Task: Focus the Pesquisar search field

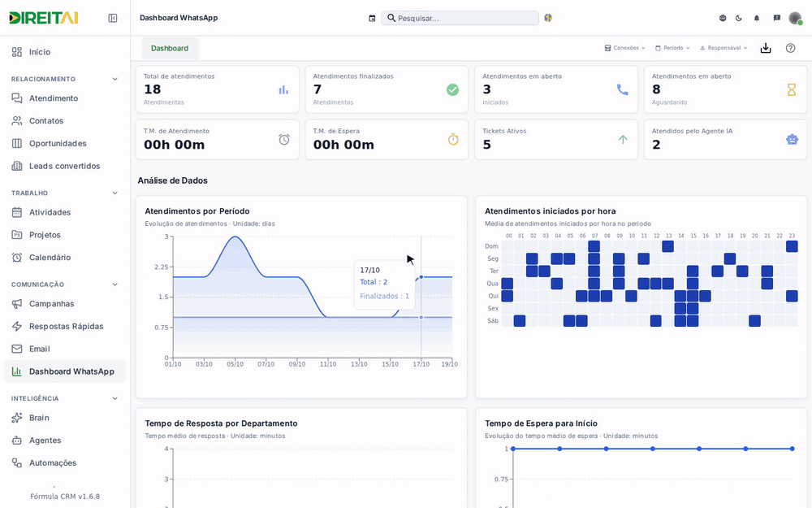Action: (x=460, y=18)
